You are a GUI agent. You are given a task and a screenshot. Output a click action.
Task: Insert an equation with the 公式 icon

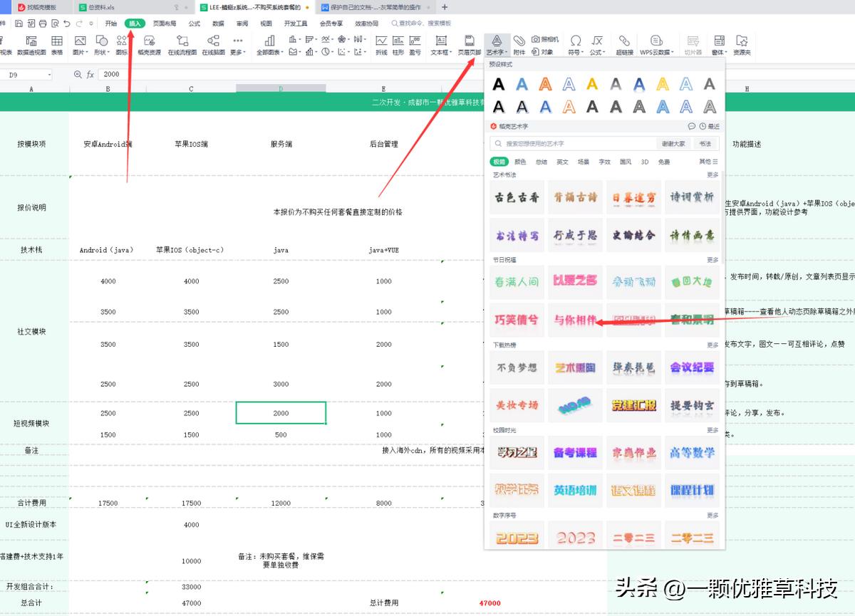coord(596,43)
